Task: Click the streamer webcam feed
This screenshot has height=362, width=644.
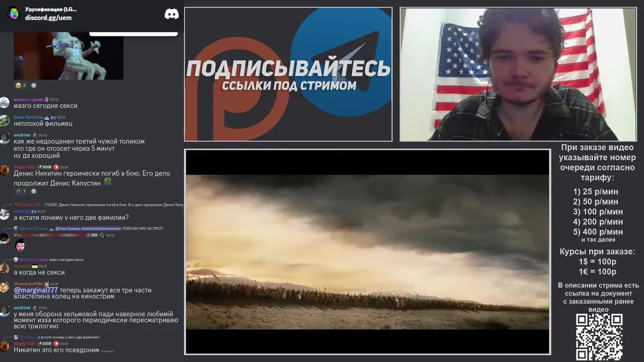Action: 518,74
